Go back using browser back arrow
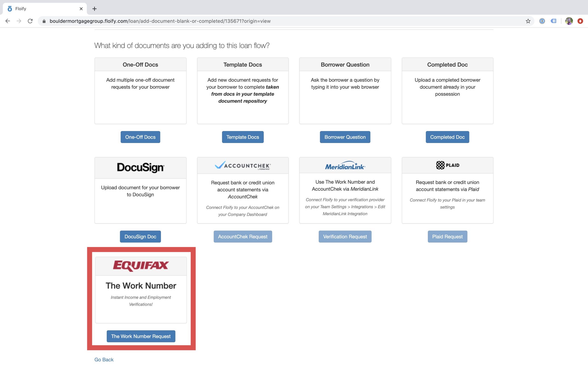Screen dimensions: 588x368 point(8,21)
